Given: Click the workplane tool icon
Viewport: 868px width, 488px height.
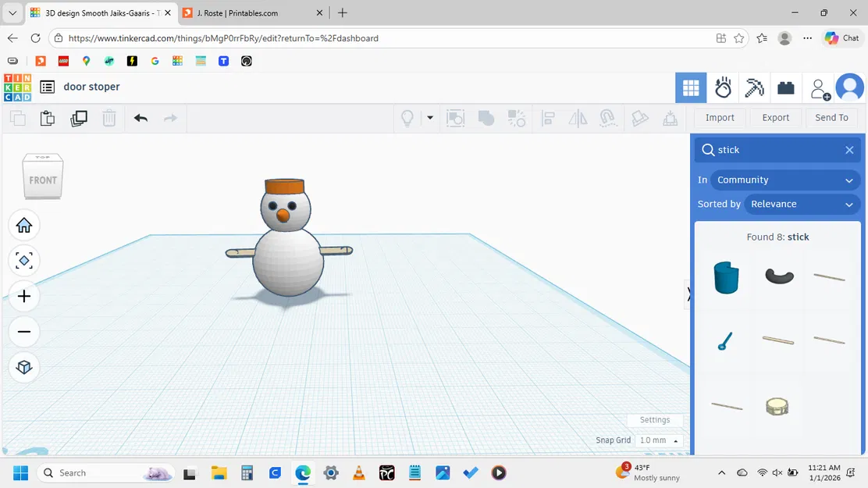Looking at the screenshot, I should click(671, 118).
